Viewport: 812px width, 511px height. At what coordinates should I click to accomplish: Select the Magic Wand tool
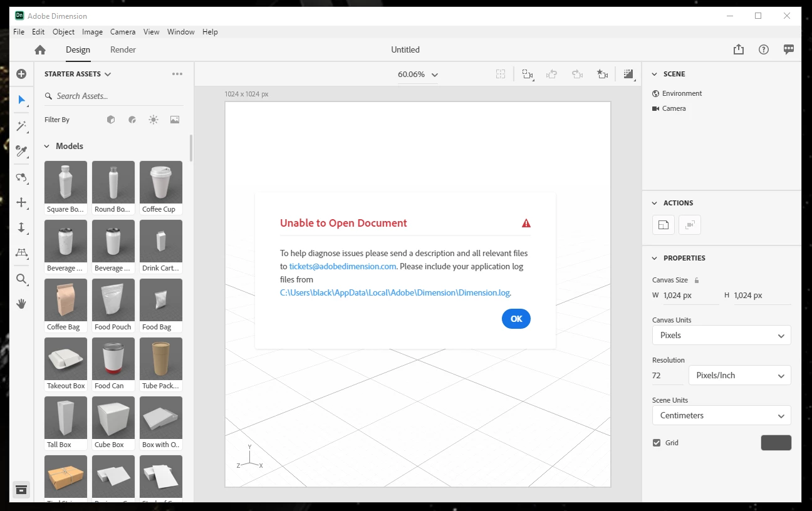[21, 126]
